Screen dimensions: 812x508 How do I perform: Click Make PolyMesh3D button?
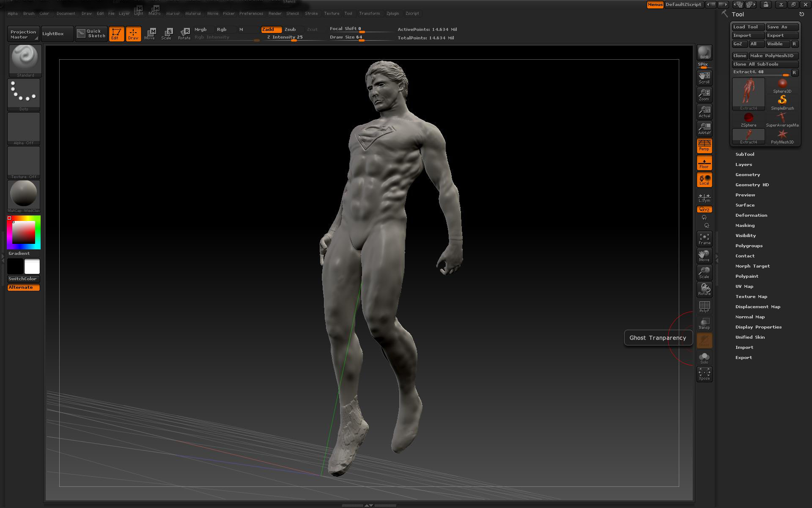774,55
